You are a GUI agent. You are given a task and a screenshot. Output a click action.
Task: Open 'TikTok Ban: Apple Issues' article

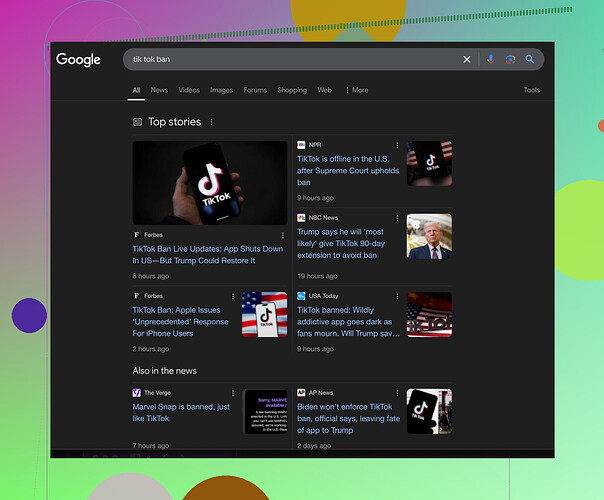tap(180, 322)
